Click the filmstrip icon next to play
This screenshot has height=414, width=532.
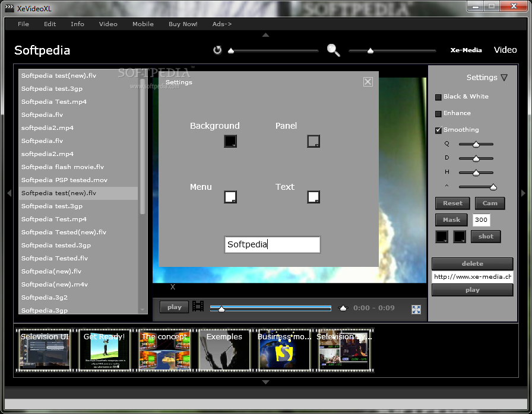pos(198,306)
